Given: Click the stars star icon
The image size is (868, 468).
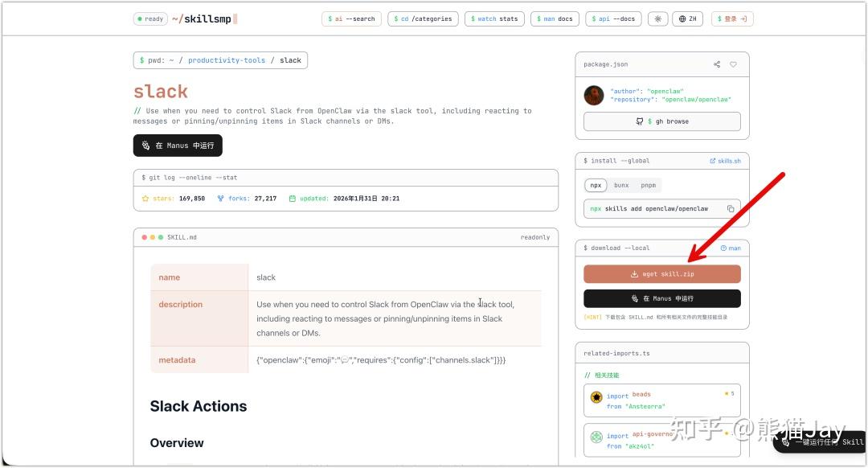Looking at the screenshot, I should click(145, 199).
